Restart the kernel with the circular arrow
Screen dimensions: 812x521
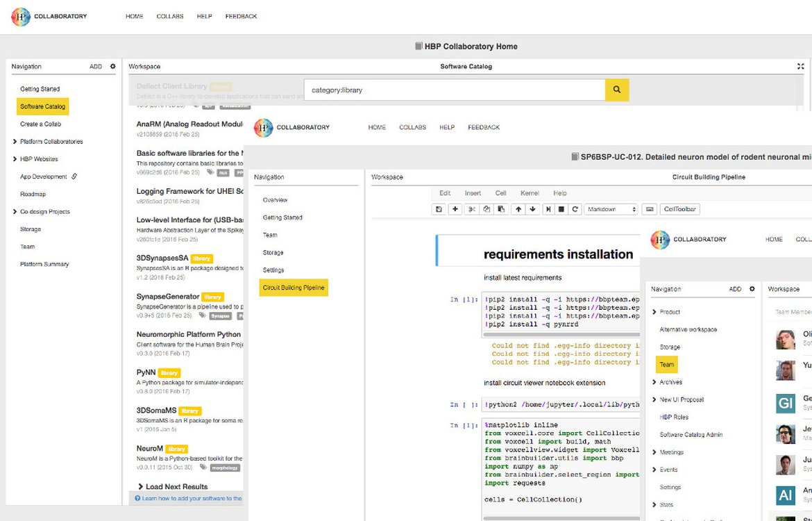coord(575,209)
